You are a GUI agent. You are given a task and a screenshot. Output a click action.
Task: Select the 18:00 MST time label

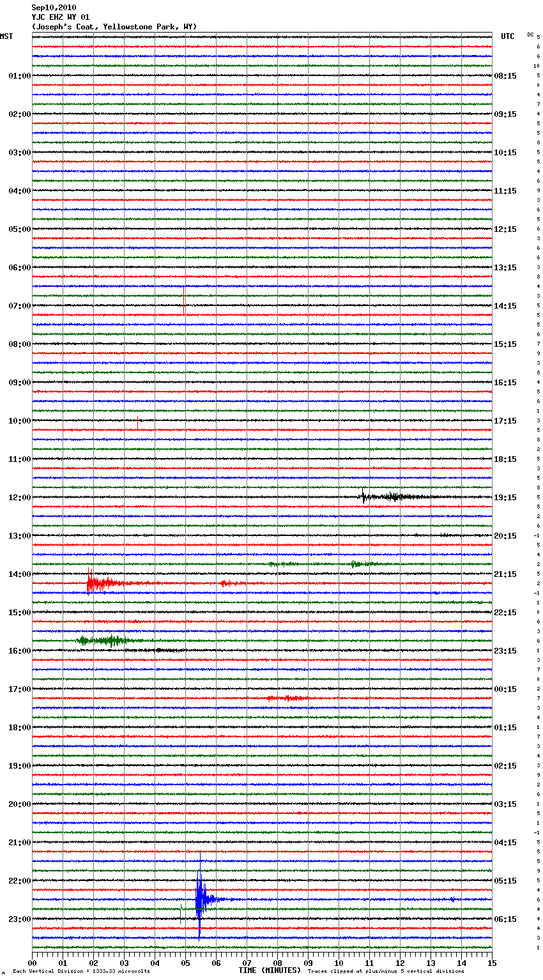(x=20, y=728)
